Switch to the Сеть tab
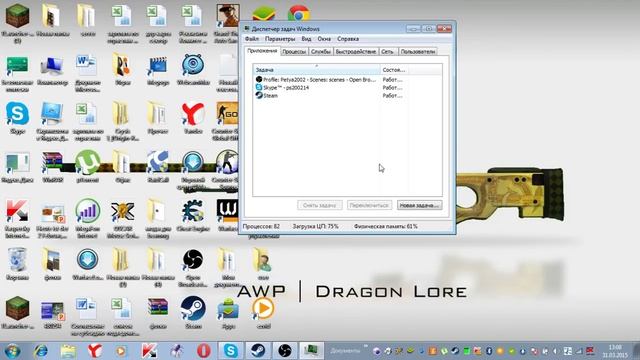 (x=387, y=52)
